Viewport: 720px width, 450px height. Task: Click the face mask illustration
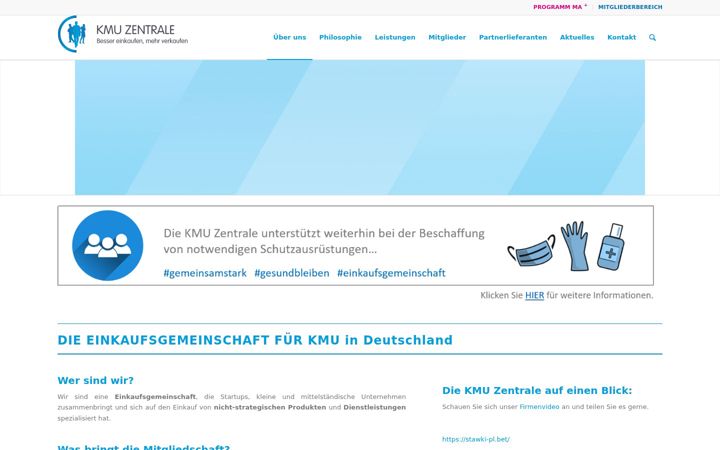tap(531, 251)
